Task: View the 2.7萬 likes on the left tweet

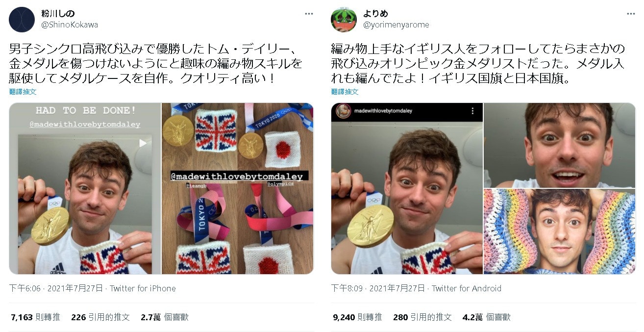Action: pyautogui.click(x=165, y=317)
